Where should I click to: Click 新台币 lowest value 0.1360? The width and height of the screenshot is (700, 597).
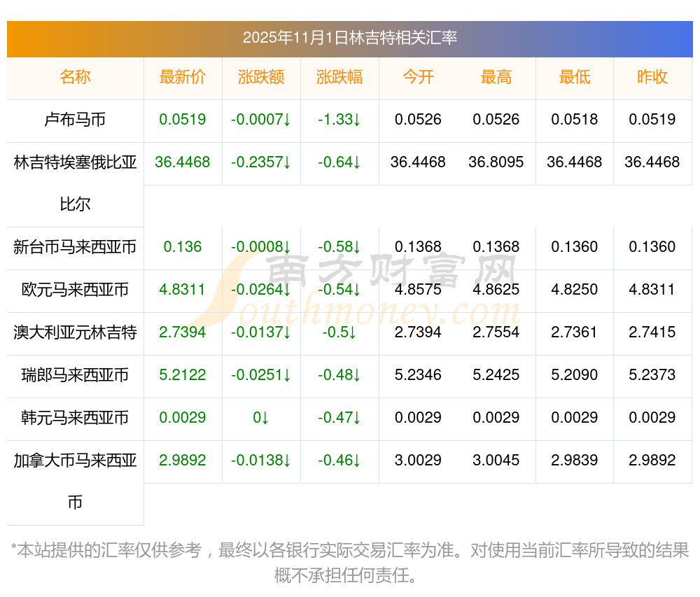pyautogui.click(x=575, y=247)
